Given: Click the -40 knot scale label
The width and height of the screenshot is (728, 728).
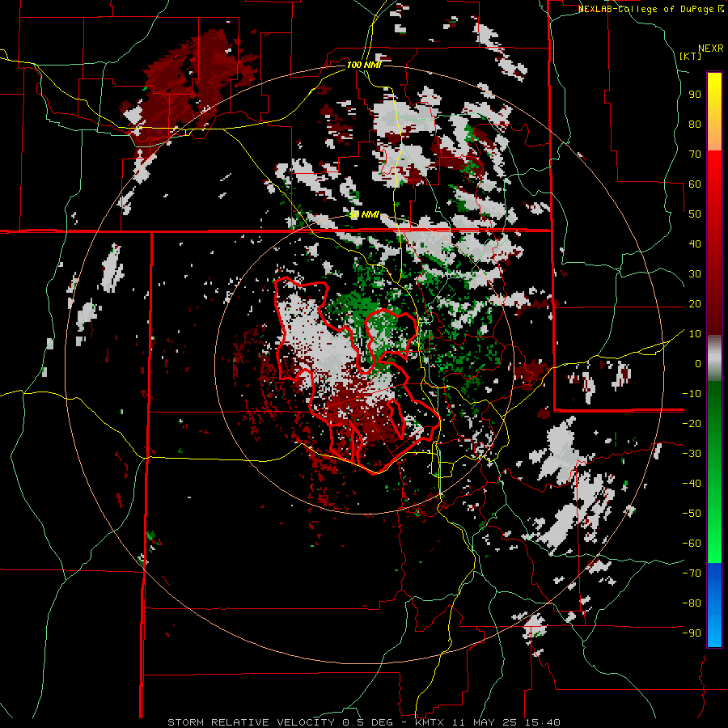Looking at the screenshot, I should (692, 484).
